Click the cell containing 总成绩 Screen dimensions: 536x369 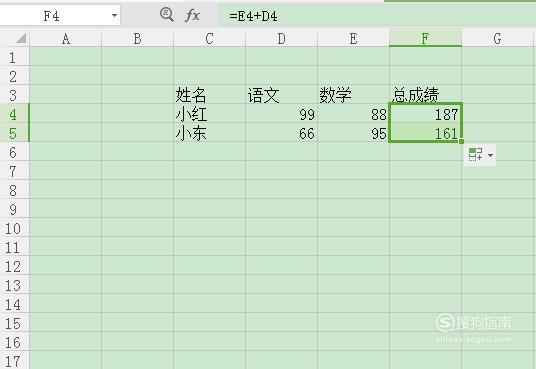(x=425, y=95)
